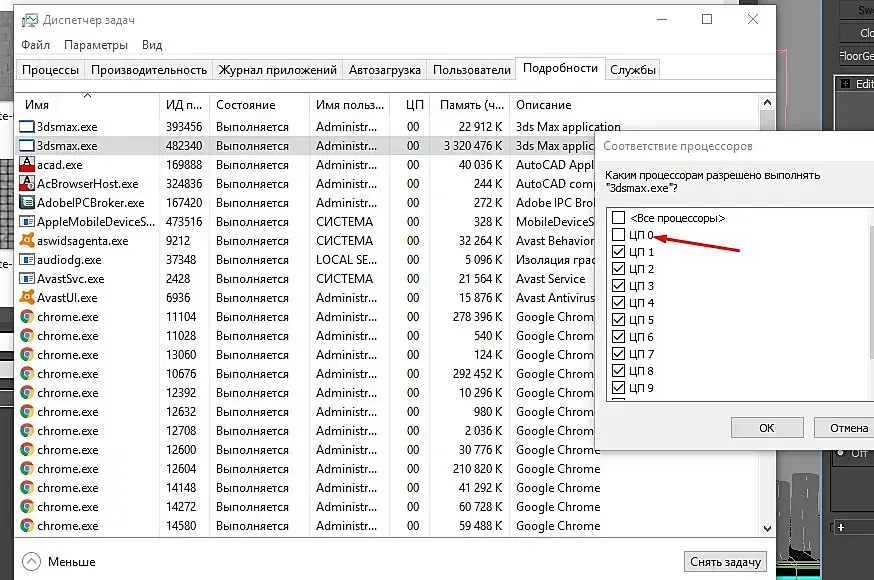Sort by the Состояние column header
The width and height of the screenshot is (874, 580).
tap(259, 105)
